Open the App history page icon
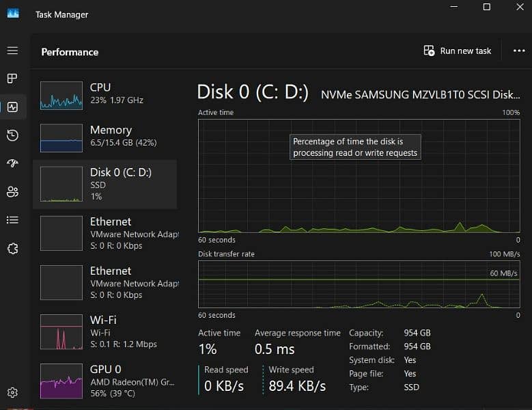Image resolution: width=532 pixels, height=410 pixels. click(12, 135)
